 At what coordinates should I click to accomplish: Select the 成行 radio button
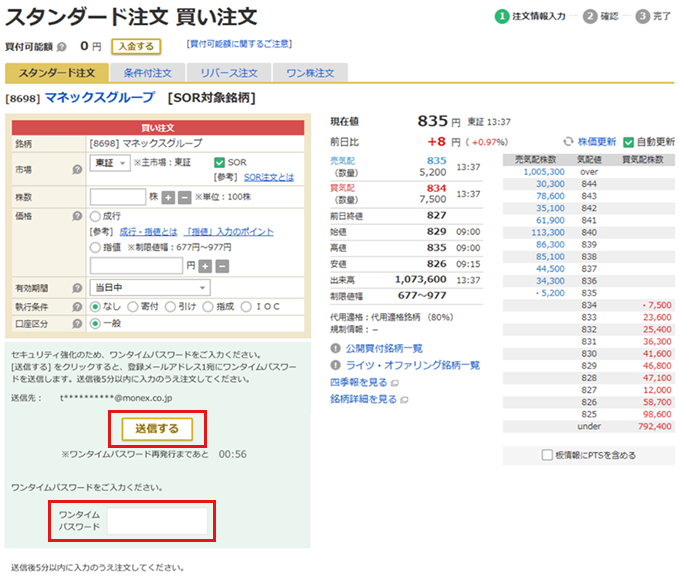tap(96, 215)
